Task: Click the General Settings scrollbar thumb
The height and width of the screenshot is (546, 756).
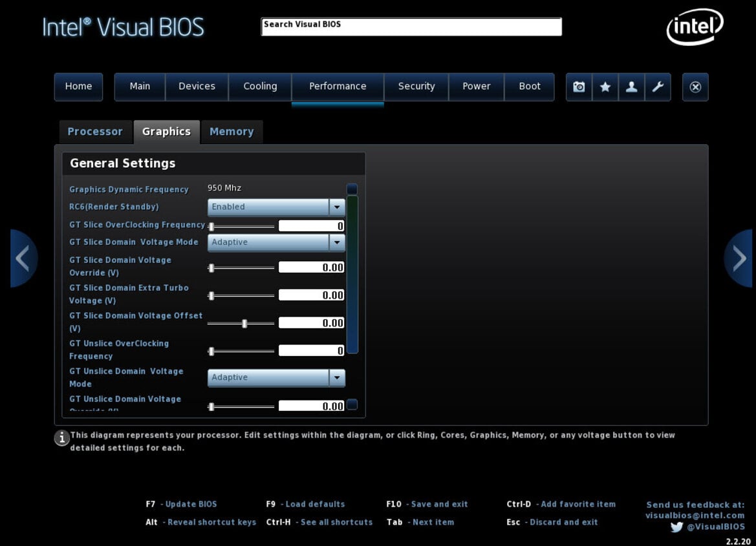Action: (352, 274)
